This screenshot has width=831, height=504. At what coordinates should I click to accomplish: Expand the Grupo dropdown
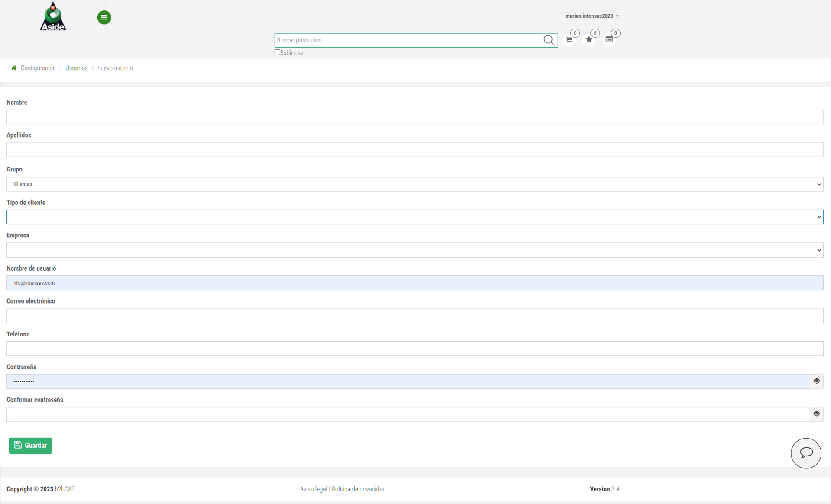tap(414, 184)
